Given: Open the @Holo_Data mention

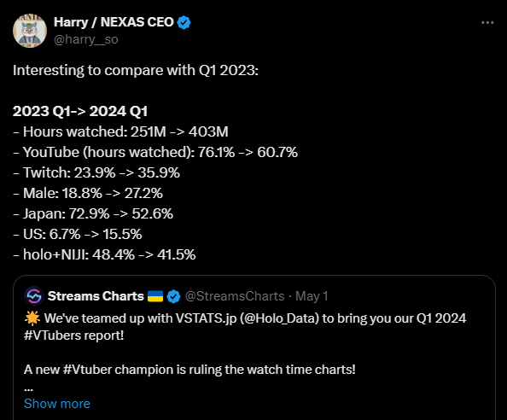Looking at the screenshot, I should 280,318.
